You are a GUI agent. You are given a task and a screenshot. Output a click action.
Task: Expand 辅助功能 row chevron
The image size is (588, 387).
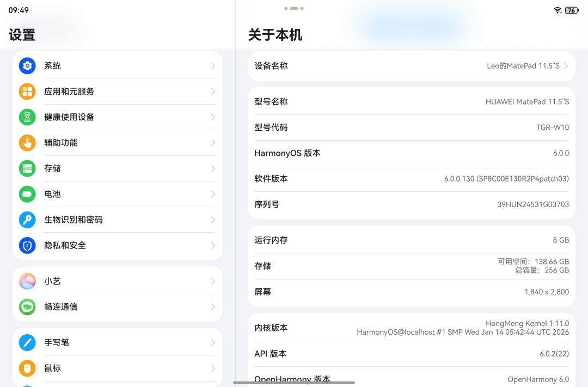tap(213, 143)
